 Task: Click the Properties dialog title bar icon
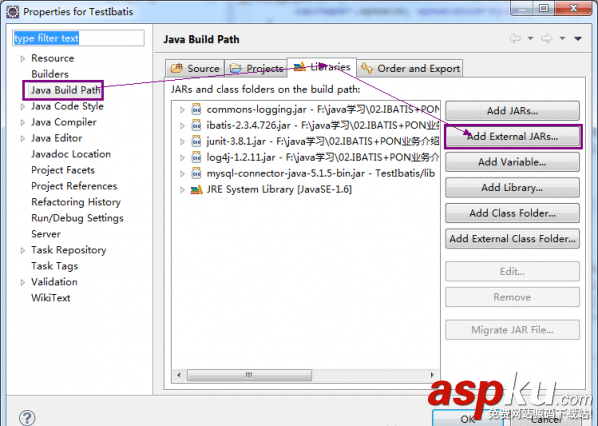click(x=13, y=11)
